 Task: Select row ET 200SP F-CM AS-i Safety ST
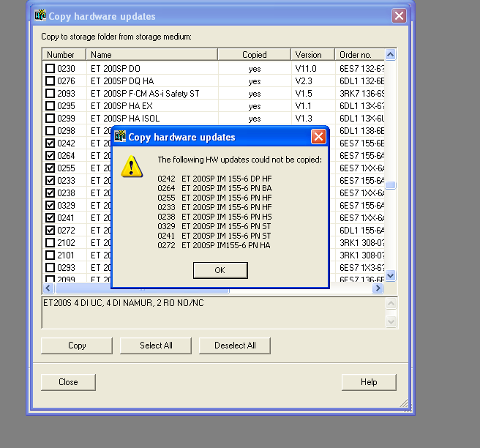(213, 93)
